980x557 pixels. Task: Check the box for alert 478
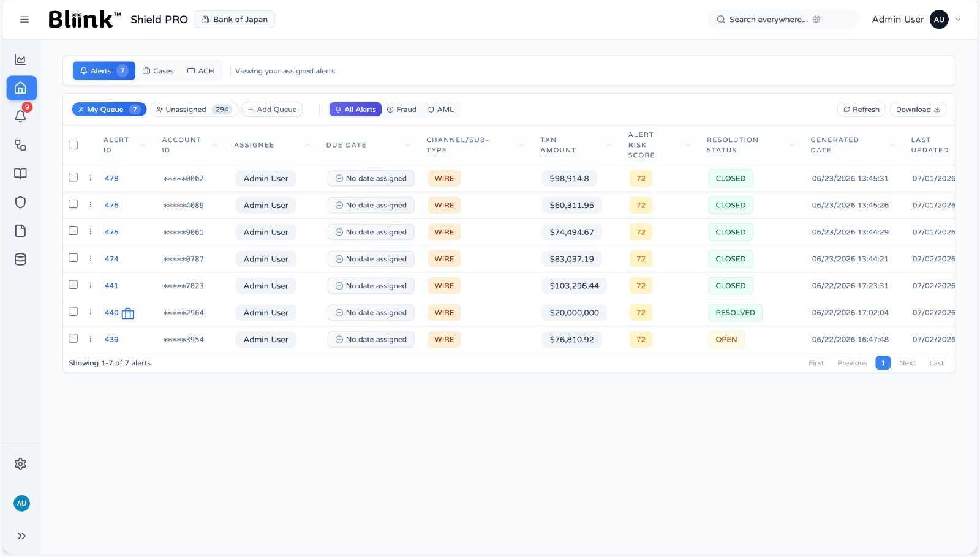pos(73,178)
